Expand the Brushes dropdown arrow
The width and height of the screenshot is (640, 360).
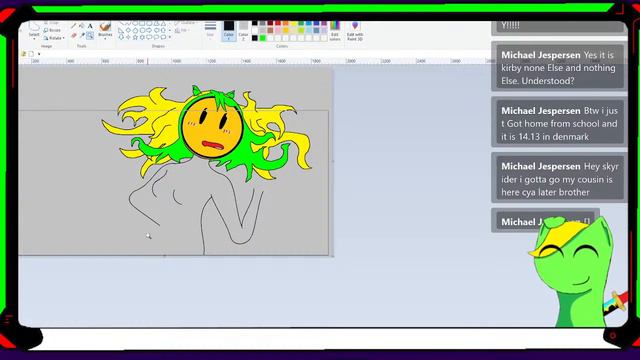[x=105, y=39]
